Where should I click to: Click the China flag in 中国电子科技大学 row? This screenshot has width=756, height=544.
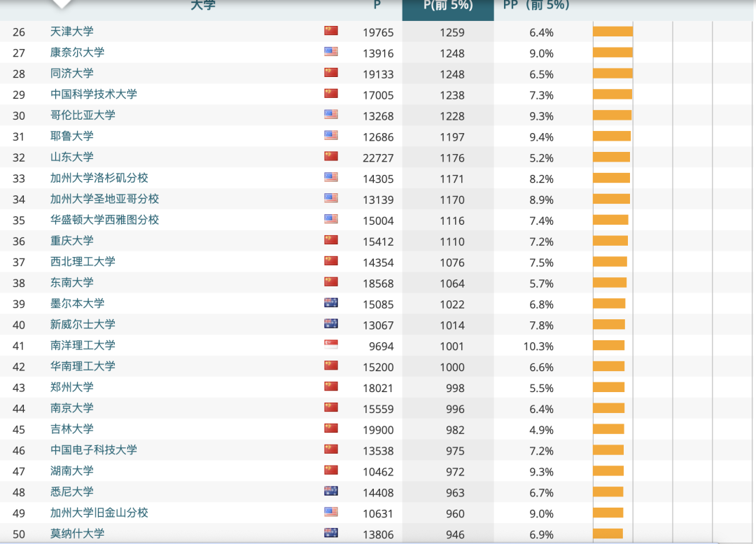pyautogui.click(x=331, y=449)
